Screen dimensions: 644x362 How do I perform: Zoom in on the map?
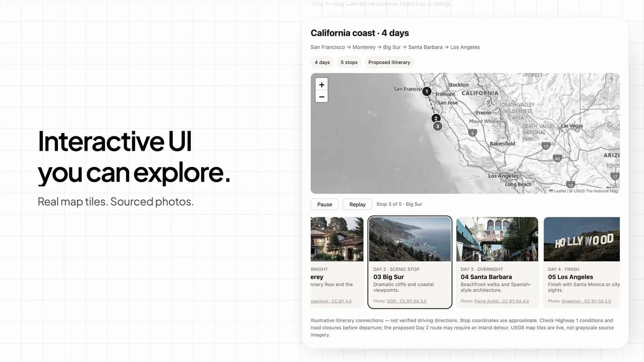pos(322,84)
